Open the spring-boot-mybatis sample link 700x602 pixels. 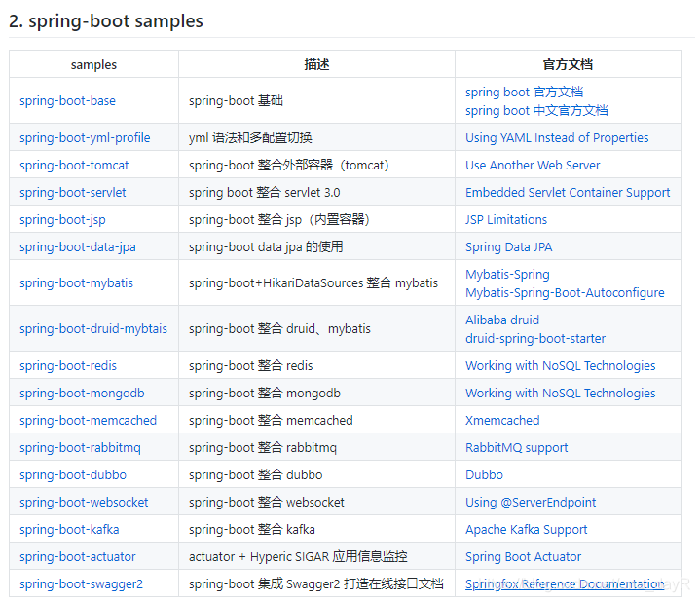(x=76, y=283)
